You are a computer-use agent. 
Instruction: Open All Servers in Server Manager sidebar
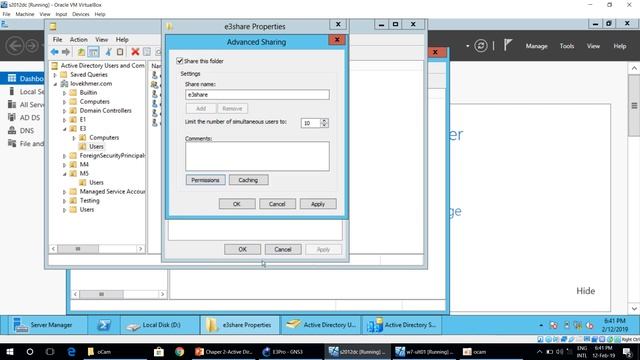[25, 104]
